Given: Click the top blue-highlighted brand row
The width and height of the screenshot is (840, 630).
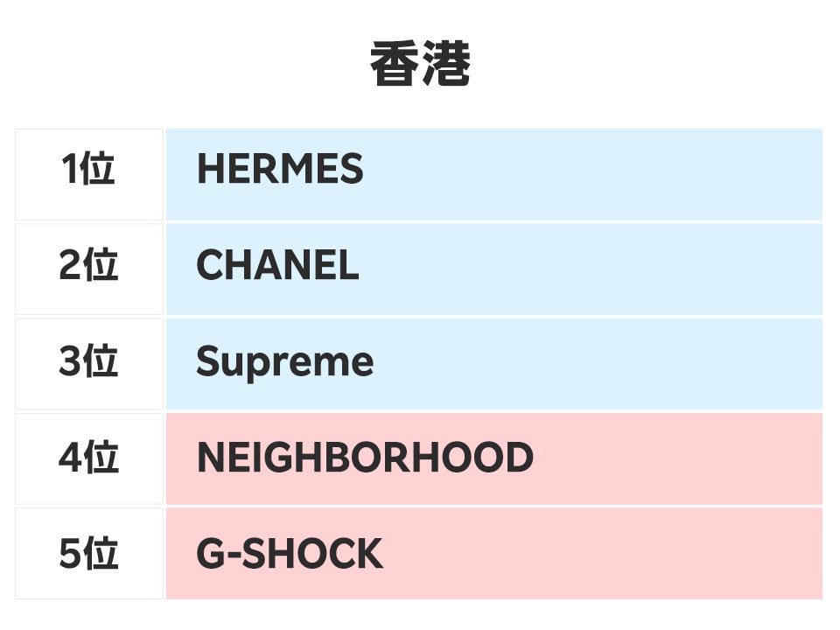Looking at the screenshot, I should click(493, 173).
